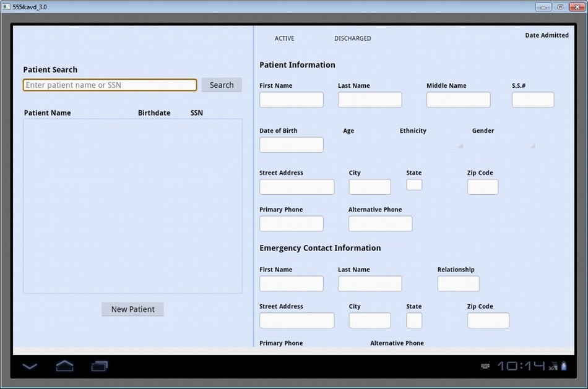Tap the Android back navigation icon
This screenshot has width=588, height=389.
pos(30,366)
